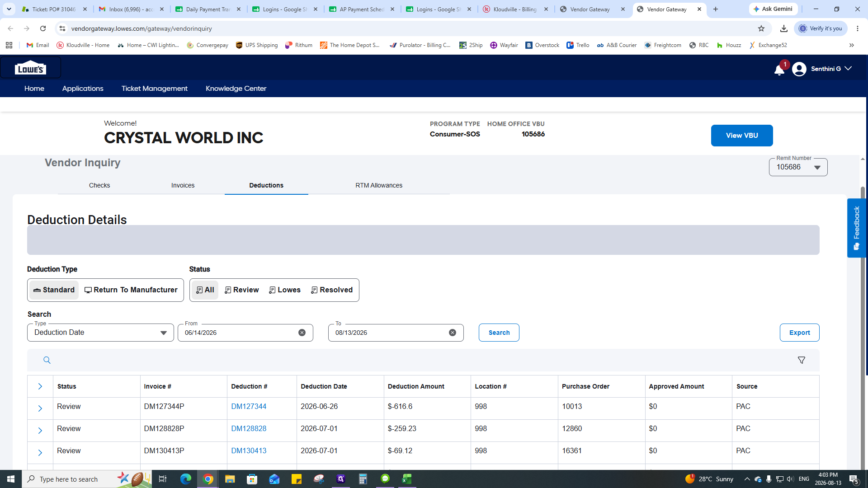The image size is (868, 488).
Task: Show All statuses
Action: 205,290
